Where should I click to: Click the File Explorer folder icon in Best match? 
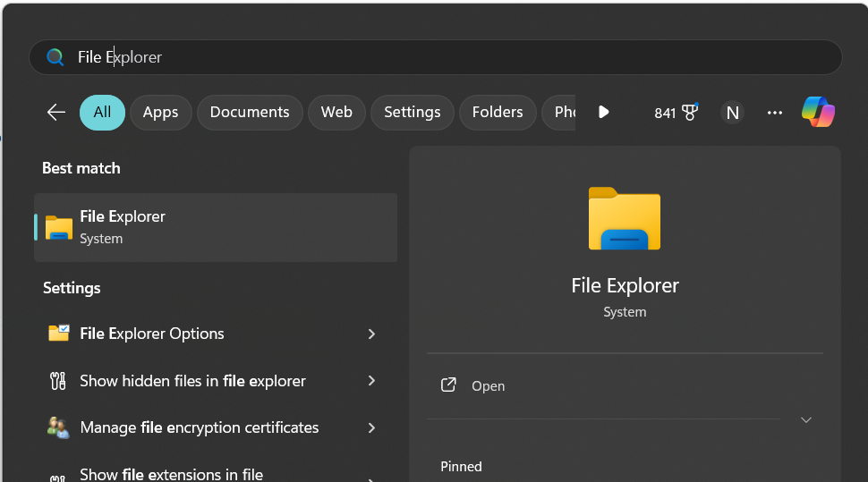(59, 227)
